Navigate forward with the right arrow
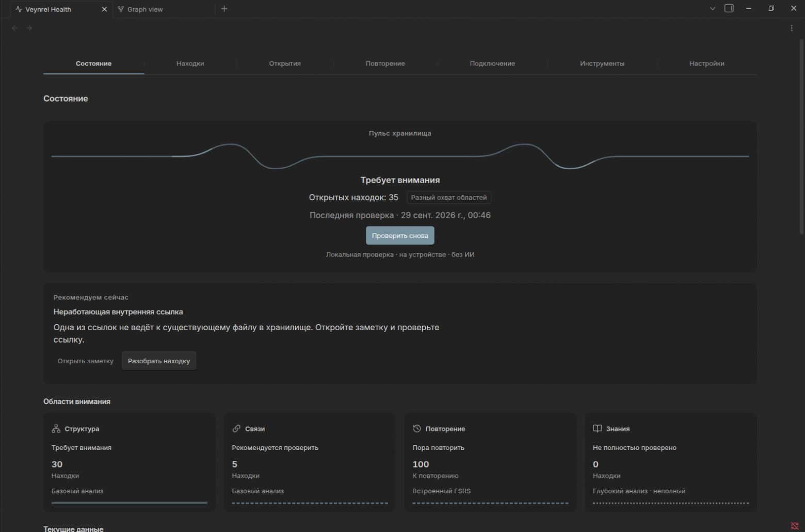 (x=29, y=28)
